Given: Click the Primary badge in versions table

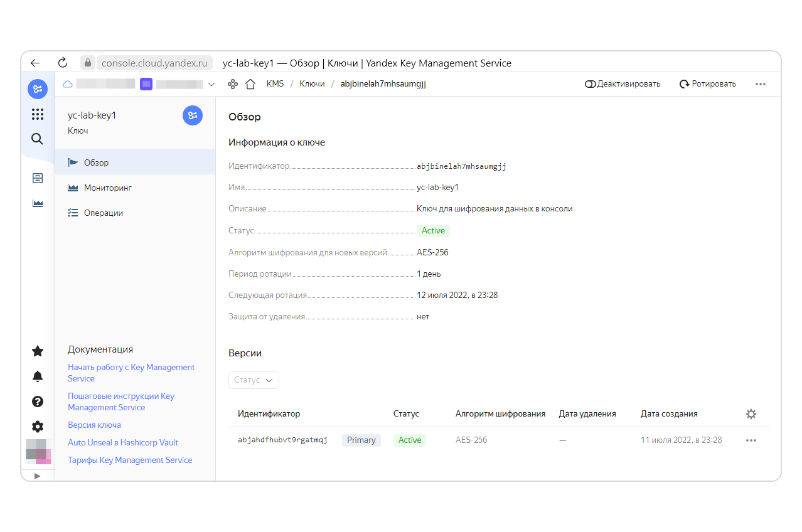Looking at the screenshot, I should [361, 440].
